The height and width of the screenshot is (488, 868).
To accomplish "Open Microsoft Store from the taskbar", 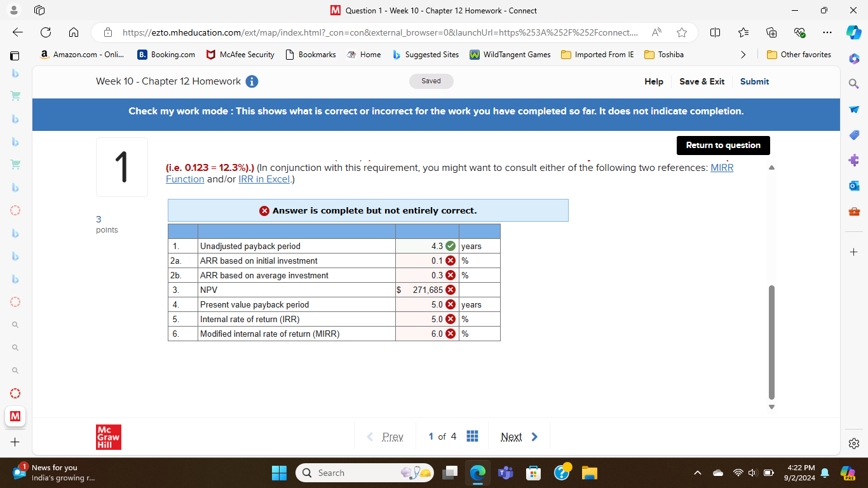I will click(x=533, y=473).
